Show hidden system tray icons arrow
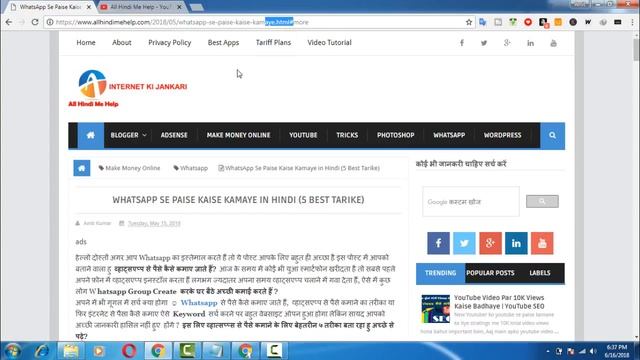The width and height of the screenshot is (640, 360). coord(548,351)
